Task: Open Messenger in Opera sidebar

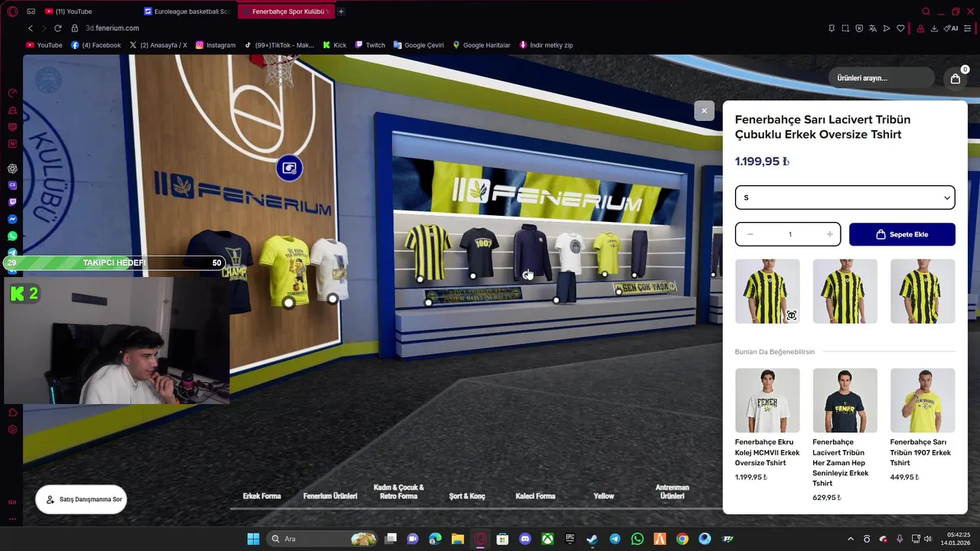Action: click(x=12, y=219)
